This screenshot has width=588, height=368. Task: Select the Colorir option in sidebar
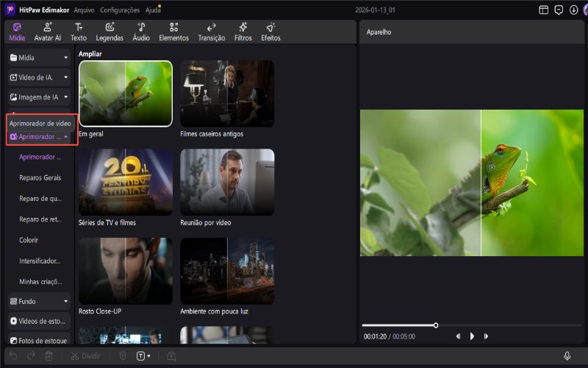[29, 240]
